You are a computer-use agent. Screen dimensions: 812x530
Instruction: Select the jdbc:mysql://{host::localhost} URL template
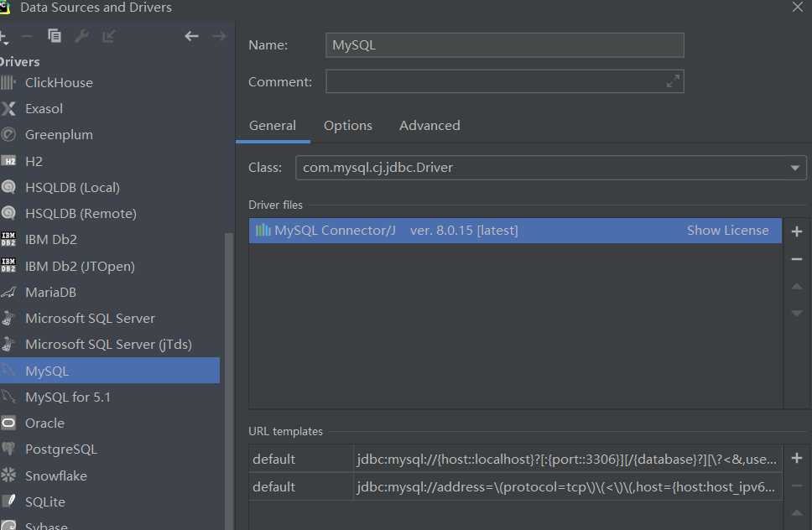tap(567, 459)
